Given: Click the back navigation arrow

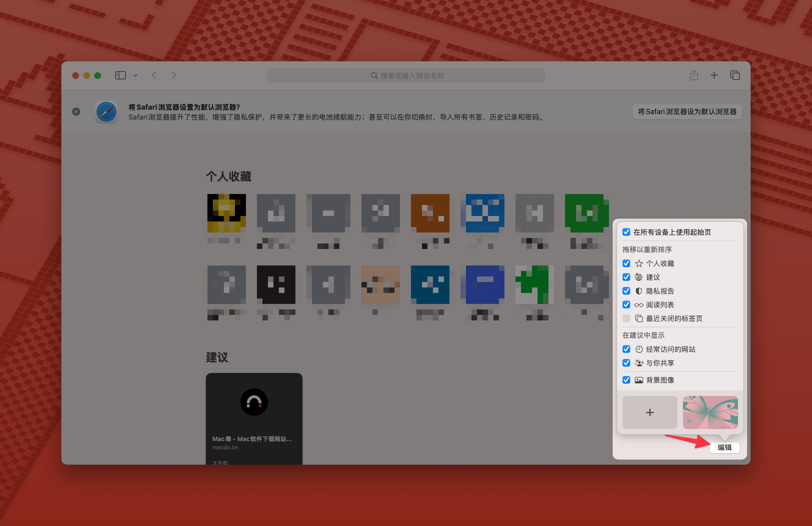Looking at the screenshot, I should click(x=155, y=75).
